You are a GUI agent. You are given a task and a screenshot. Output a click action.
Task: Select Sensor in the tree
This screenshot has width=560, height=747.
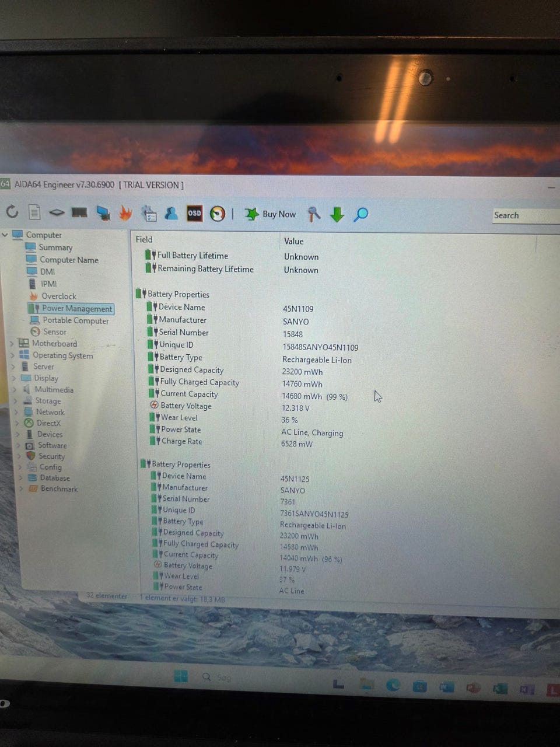55,331
